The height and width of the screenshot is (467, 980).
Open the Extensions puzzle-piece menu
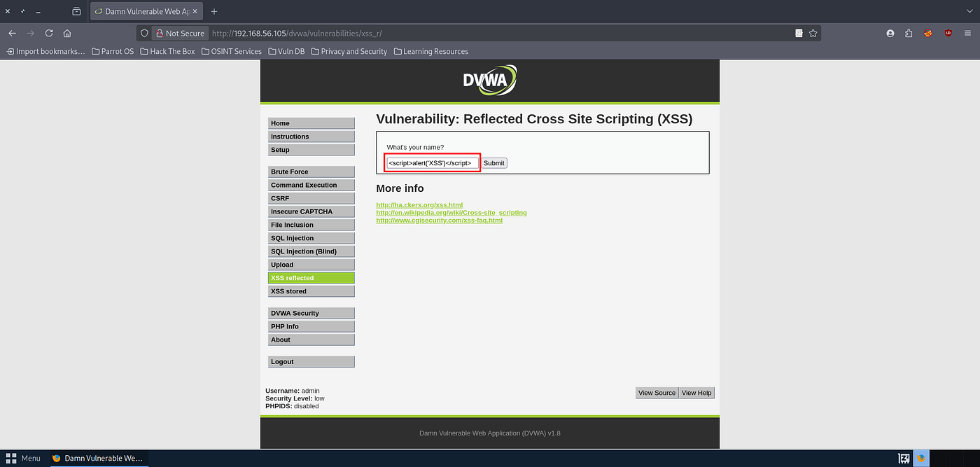[909, 33]
